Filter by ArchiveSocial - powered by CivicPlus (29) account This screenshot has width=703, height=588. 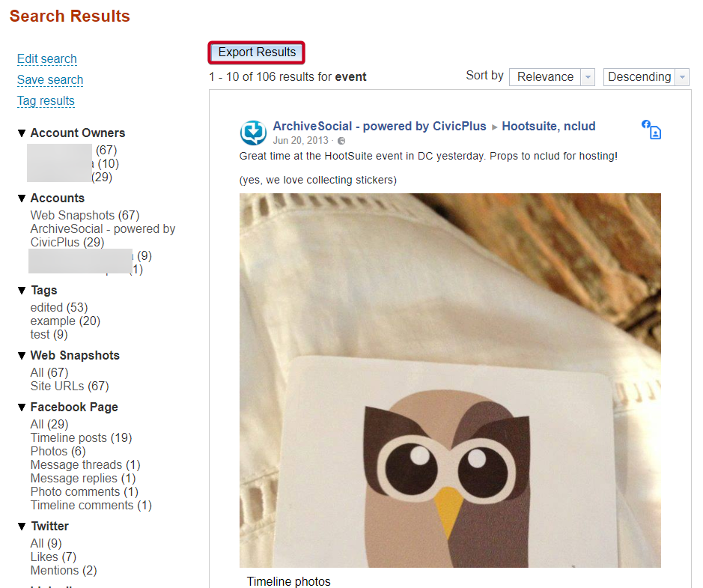[103, 235]
